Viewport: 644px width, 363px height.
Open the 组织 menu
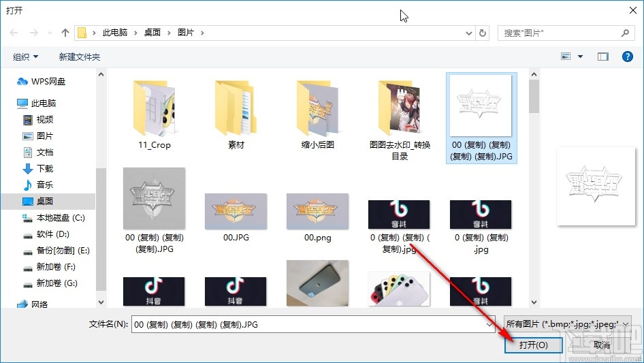point(25,57)
